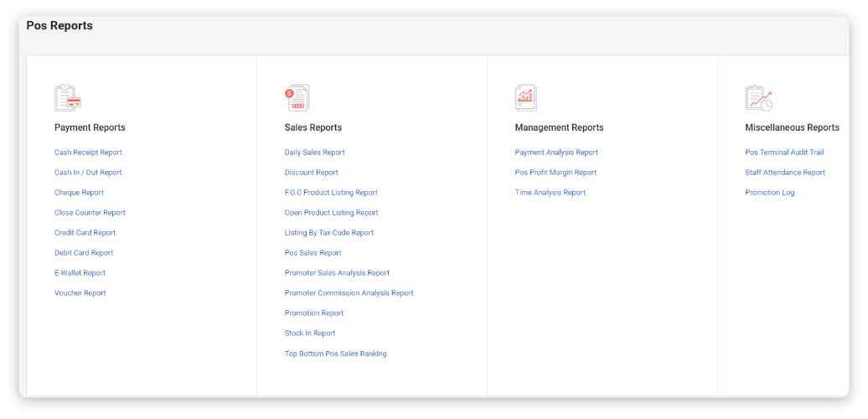Click the Sales Reports invoice icon
Image resolution: width=868 pixels, height=419 pixels.
(297, 98)
